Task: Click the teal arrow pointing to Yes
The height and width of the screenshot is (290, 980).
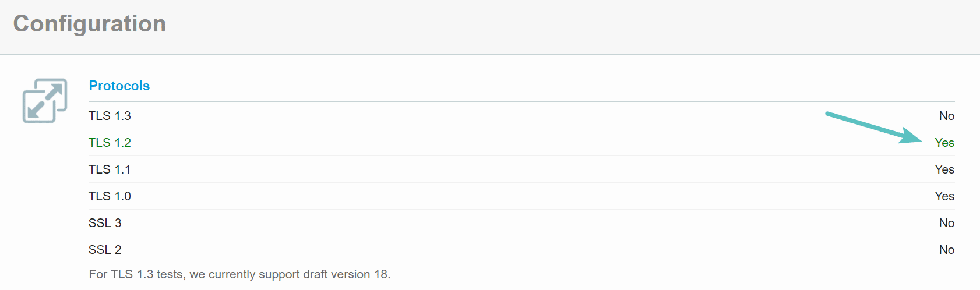Action: [x=873, y=127]
